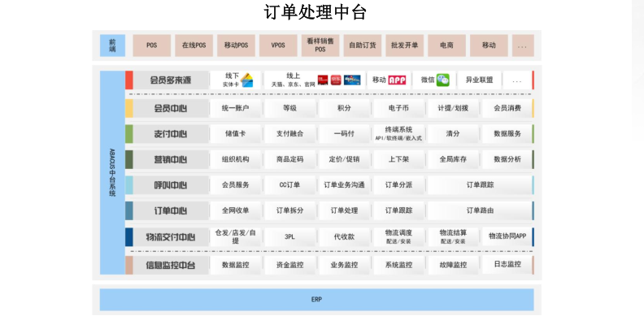Viewport: 644px width, 316px height.
Task: Click the 营销中心 row header
Action: click(171, 159)
